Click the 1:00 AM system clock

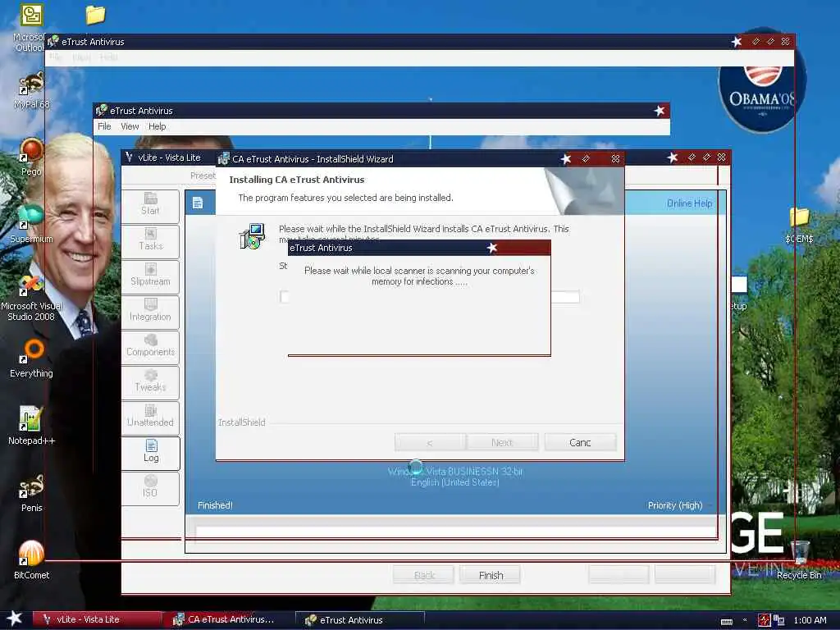810,620
